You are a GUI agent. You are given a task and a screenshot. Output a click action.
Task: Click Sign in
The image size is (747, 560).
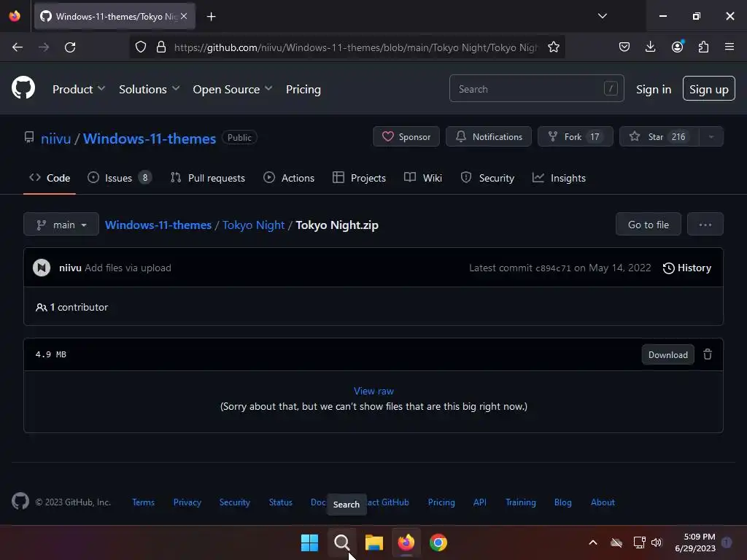653,89
